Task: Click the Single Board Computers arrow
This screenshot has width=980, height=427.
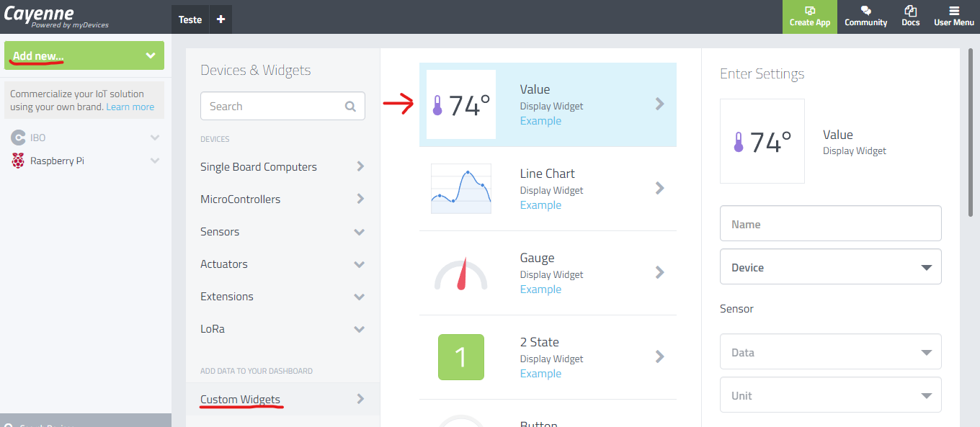Action: click(x=360, y=166)
